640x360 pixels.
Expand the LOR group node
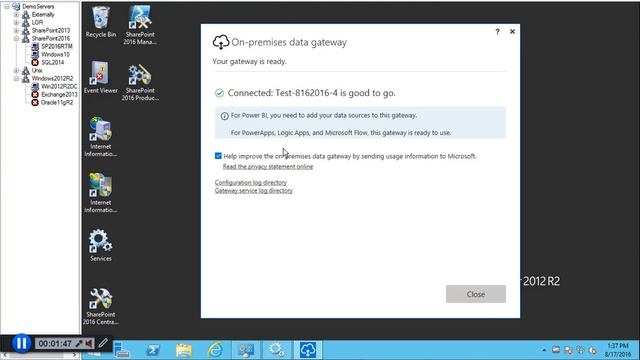click(x=16, y=22)
